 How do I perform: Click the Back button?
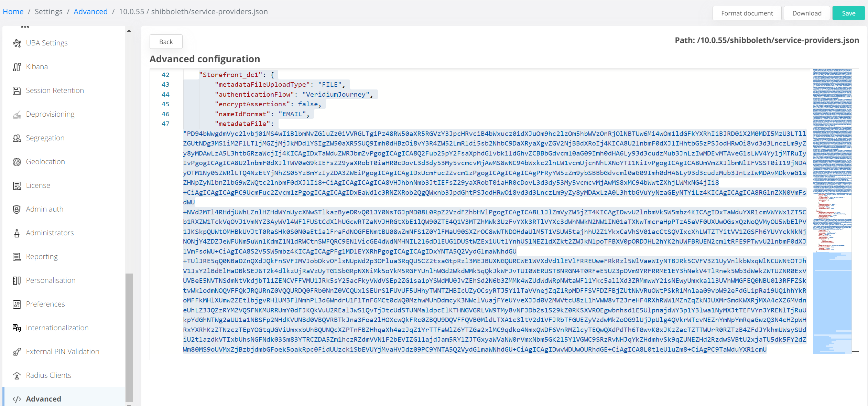click(x=166, y=42)
